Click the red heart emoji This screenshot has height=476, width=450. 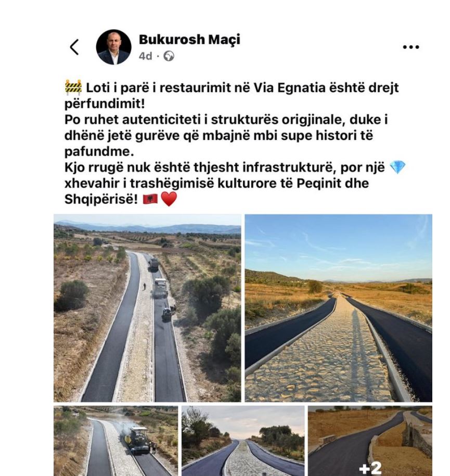(169, 199)
